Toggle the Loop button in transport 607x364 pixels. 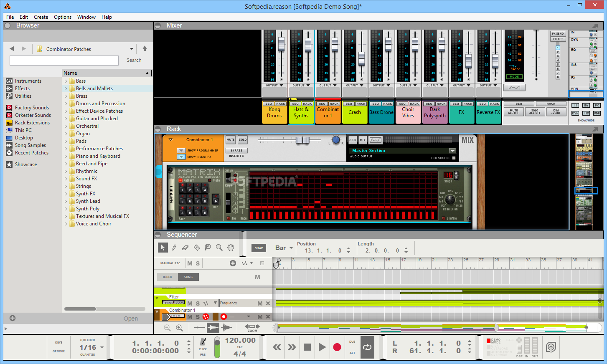(x=367, y=347)
